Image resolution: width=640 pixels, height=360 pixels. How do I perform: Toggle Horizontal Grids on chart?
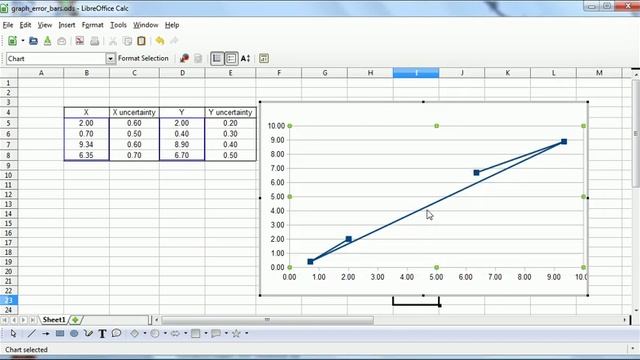point(217,58)
